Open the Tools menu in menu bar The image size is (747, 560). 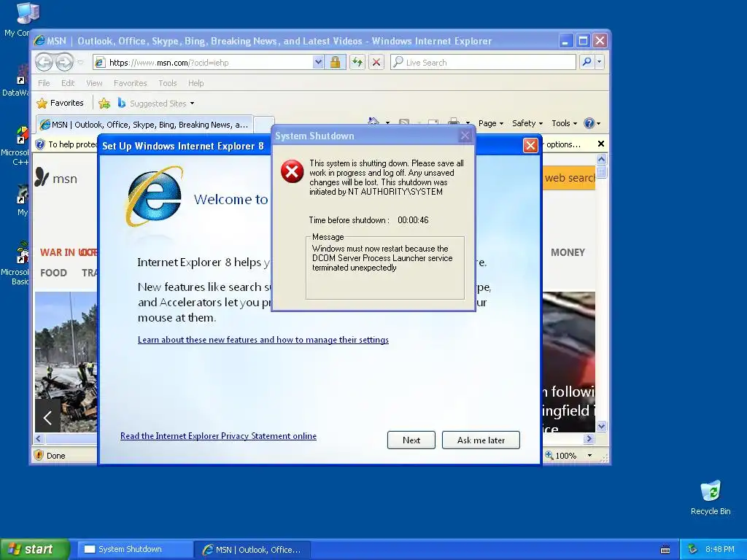(x=167, y=83)
